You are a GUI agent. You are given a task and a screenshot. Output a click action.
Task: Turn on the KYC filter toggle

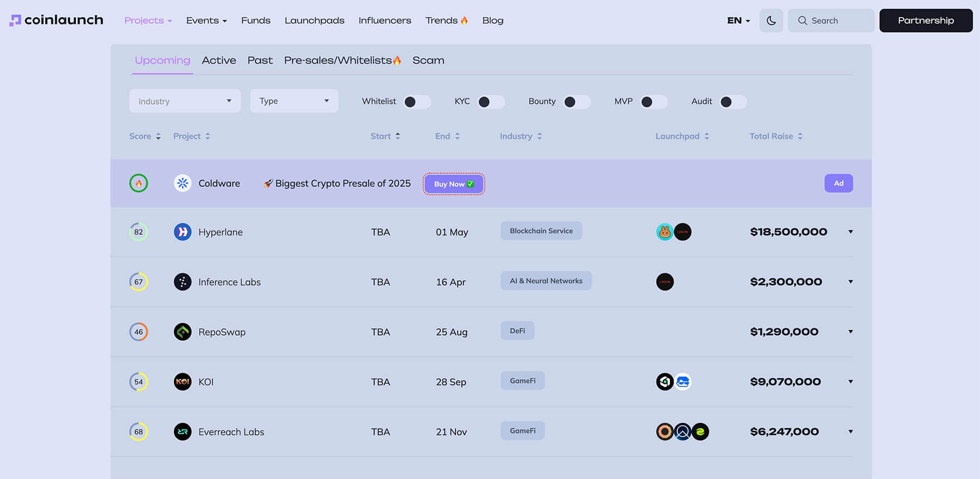[x=491, y=102]
